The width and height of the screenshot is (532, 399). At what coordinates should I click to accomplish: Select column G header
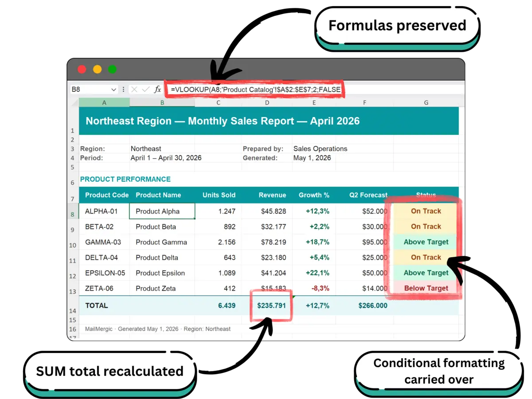(426, 102)
